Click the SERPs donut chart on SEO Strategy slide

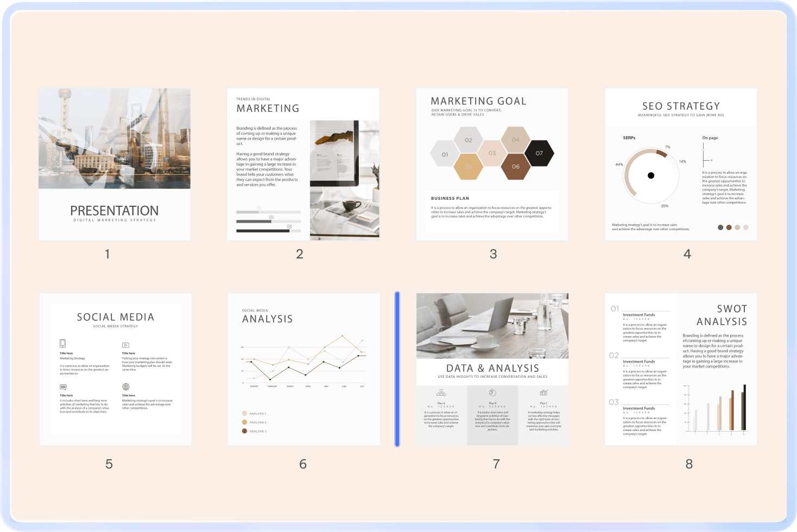[x=650, y=175]
